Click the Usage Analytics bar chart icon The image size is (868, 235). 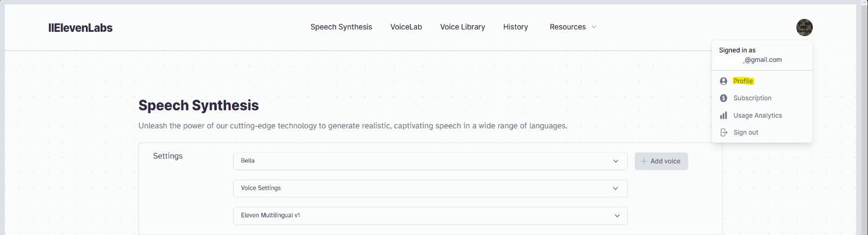(724, 115)
